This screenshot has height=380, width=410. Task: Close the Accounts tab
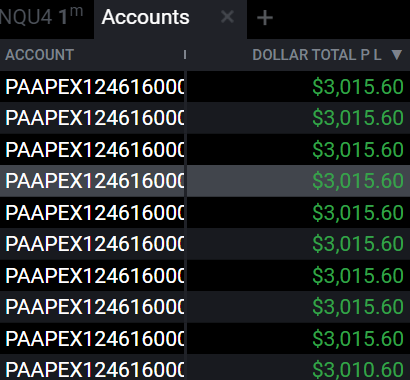click(227, 16)
